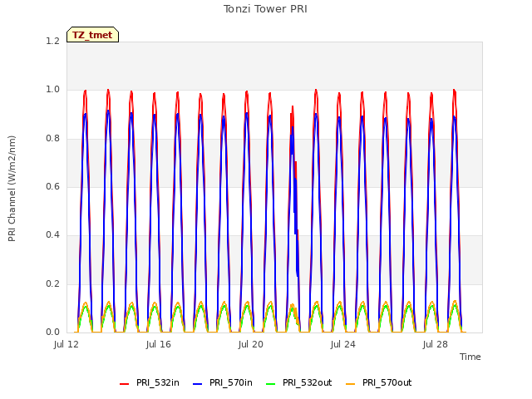This screenshot has height=399, width=532.
Task: Click the 0.4 y-axis tick label
Action: pos(52,234)
